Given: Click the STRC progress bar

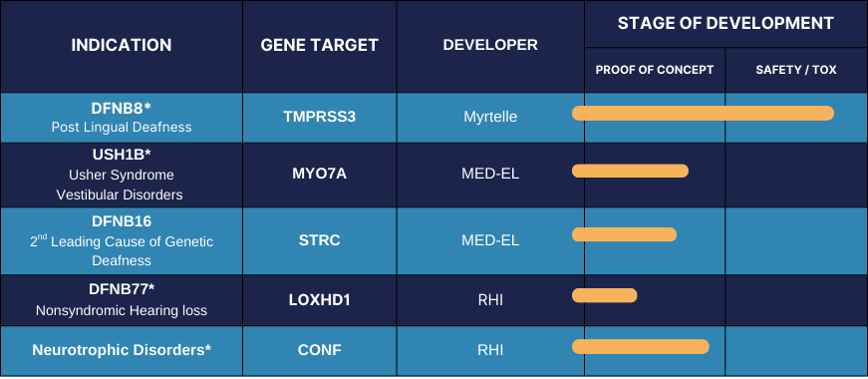Looking at the screenshot, I should (624, 234).
